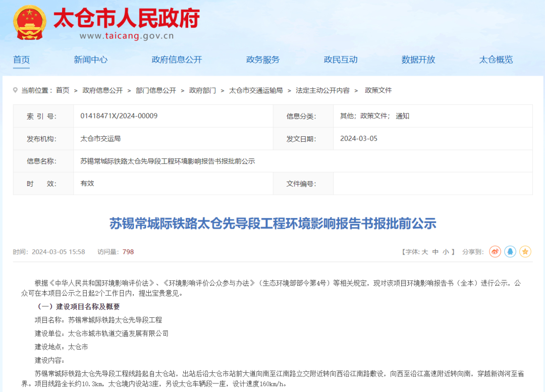Click the 信息分类 label cell

(x=303, y=116)
